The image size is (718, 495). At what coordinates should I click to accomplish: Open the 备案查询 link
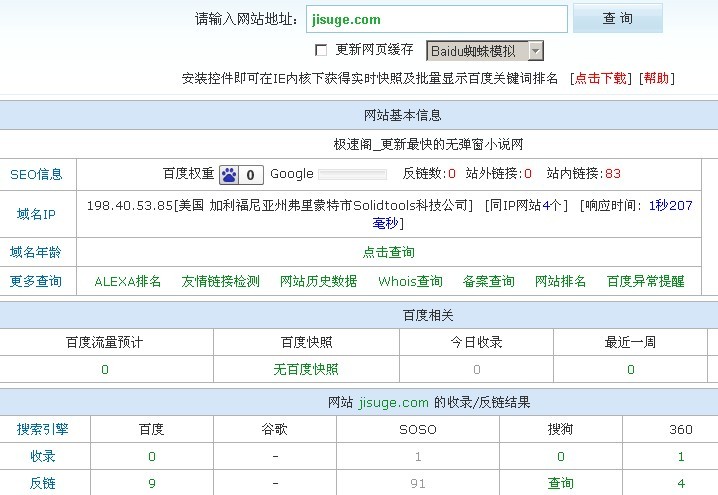(489, 281)
